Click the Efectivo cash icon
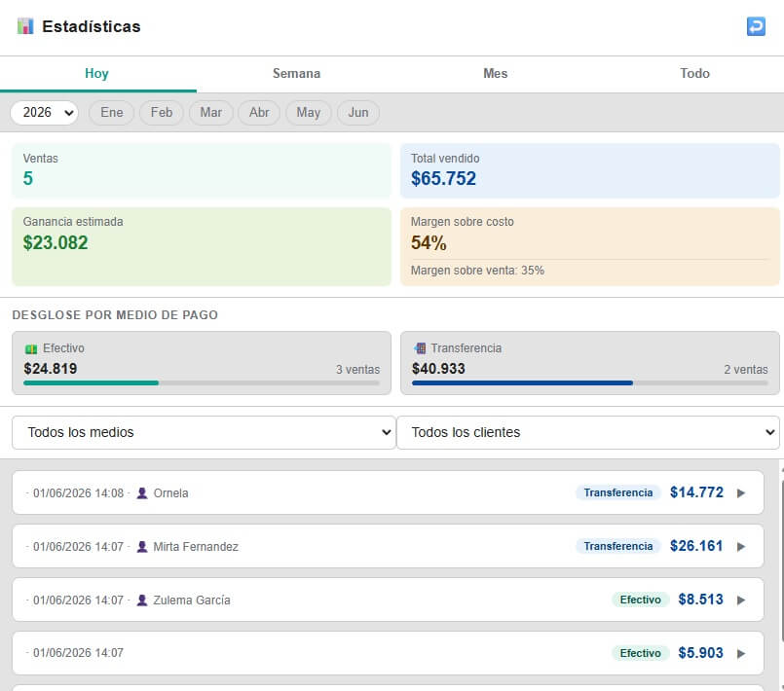784x691 pixels. coord(31,348)
